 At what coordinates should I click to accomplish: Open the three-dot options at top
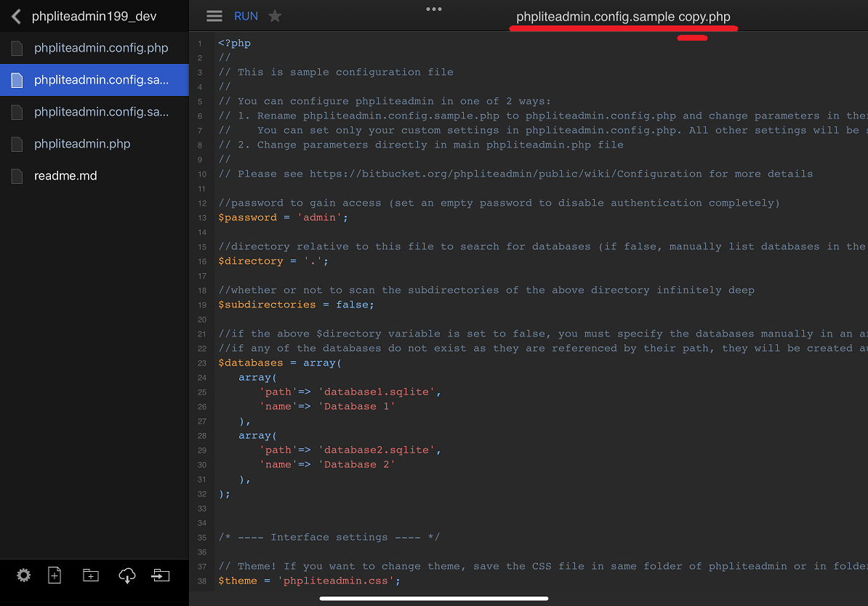pyautogui.click(x=434, y=9)
